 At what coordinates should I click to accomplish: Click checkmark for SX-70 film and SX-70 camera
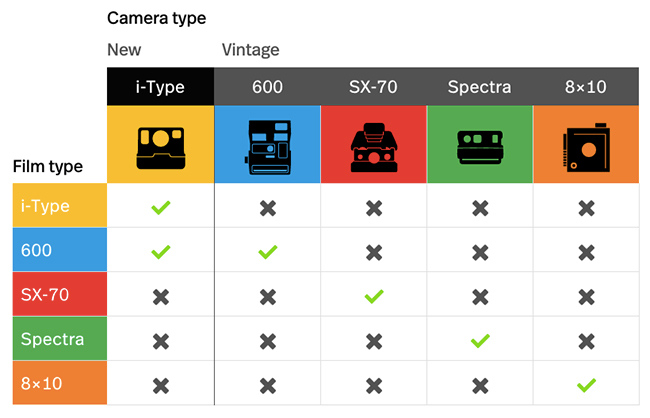tap(373, 296)
